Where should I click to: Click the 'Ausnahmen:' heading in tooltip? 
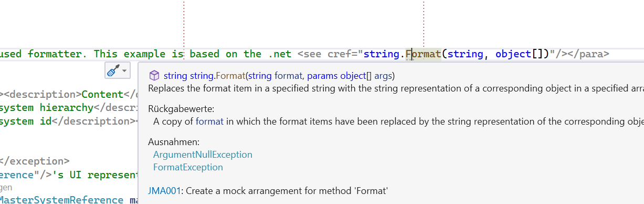pos(174,142)
